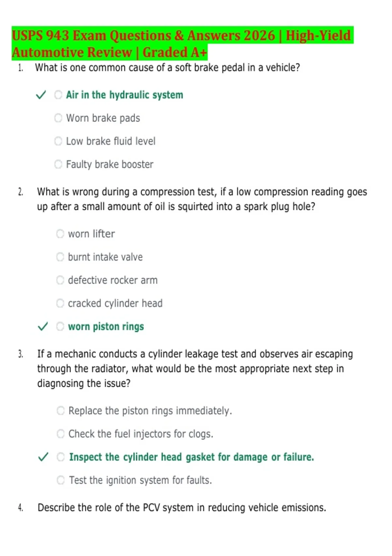
Task: Click the highlighted USPS 943 Exam title
Action: coord(182,43)
